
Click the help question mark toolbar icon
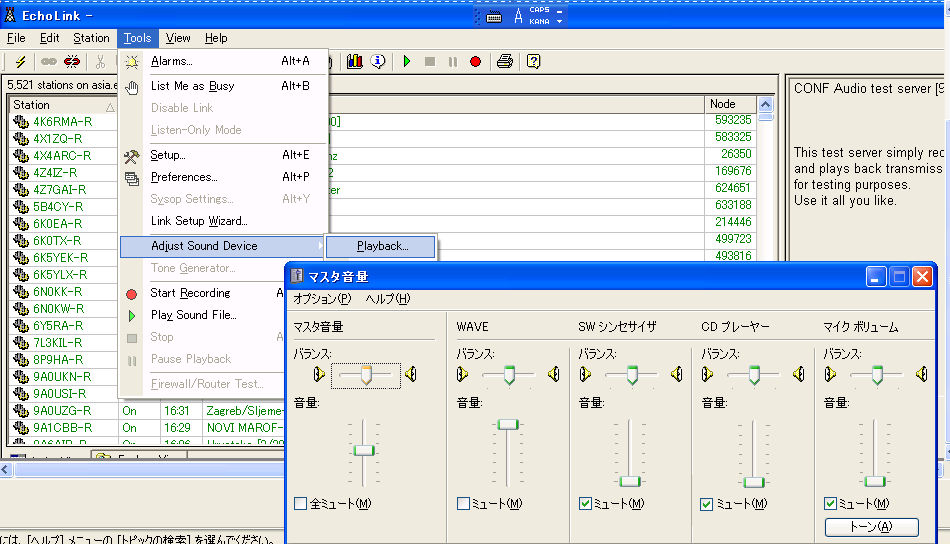533,61
